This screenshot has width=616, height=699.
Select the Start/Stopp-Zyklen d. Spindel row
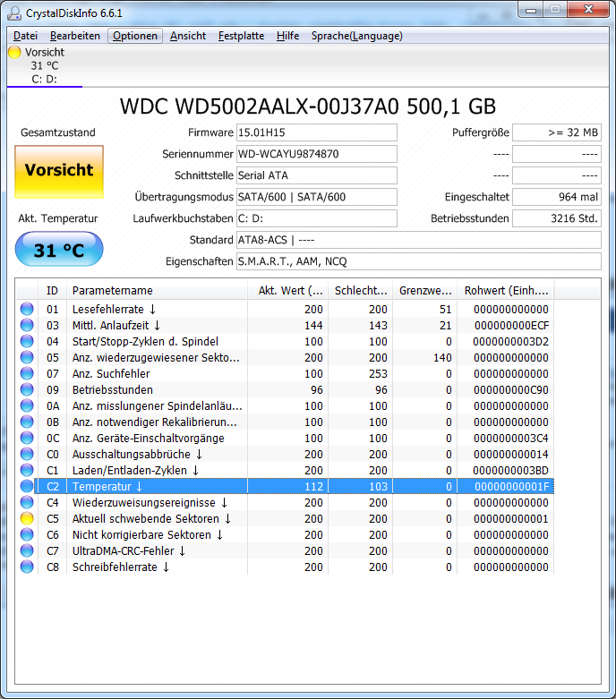pyautogui.click(x=285, y=341)
